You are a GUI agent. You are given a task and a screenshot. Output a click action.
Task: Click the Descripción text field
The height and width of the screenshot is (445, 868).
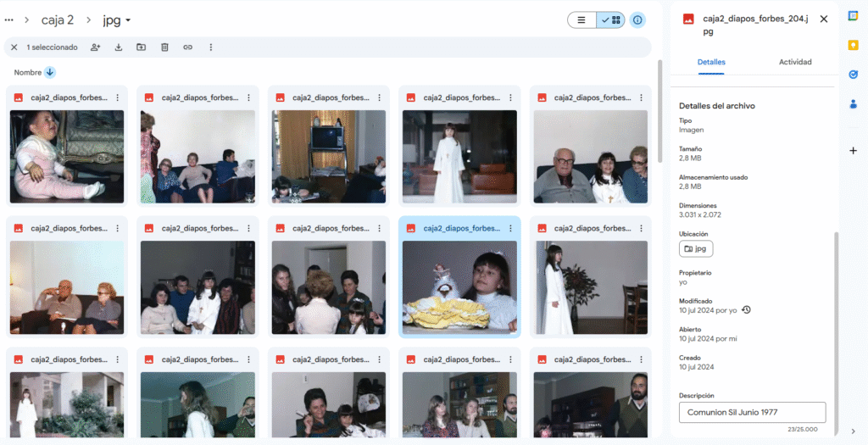click(753, 412)
